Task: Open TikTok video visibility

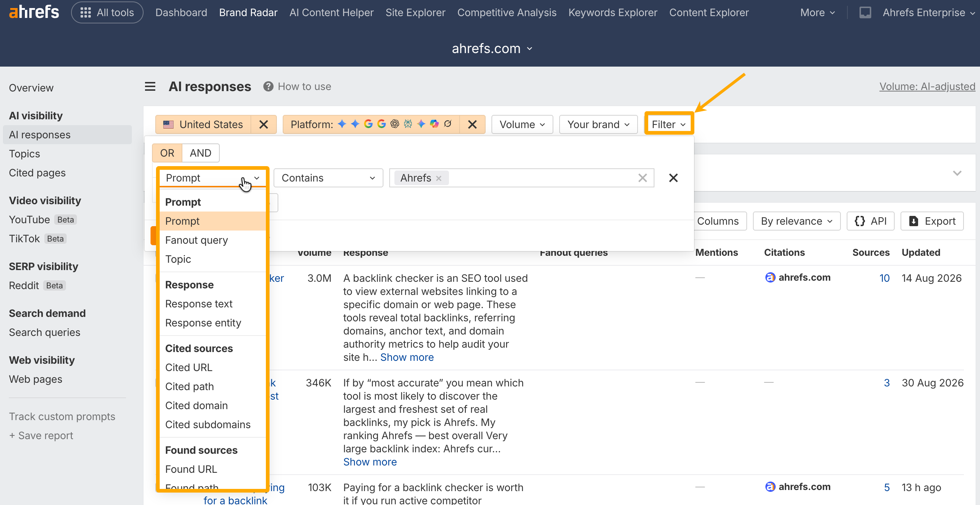Action: pos(24,239)
